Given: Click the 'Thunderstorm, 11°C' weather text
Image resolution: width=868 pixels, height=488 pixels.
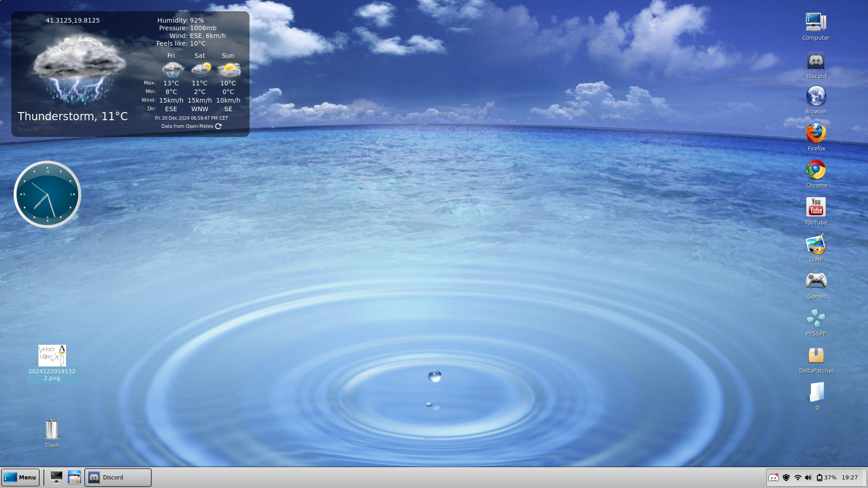Looking at the screenshot, I should (72, 117).
